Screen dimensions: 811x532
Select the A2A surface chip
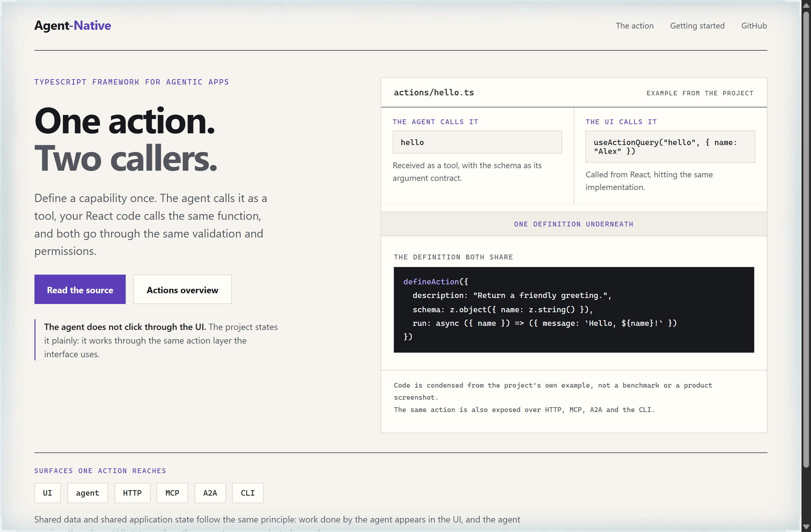[210, 493]
